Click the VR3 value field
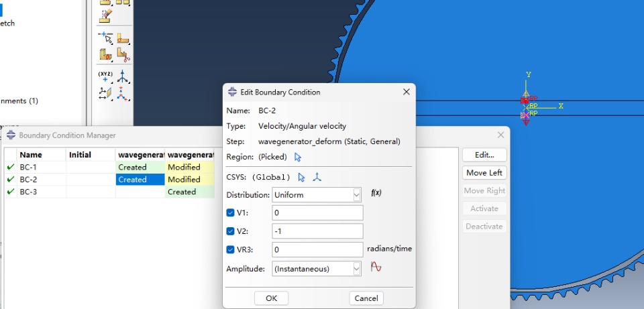644x309 pixels. coord(317,249)
